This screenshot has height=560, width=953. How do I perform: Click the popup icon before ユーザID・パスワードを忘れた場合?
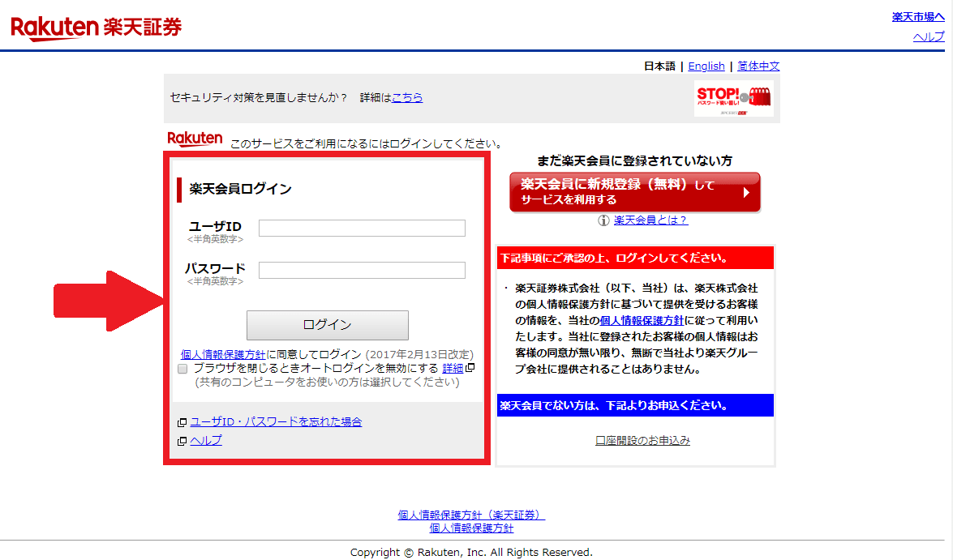(182, 422)
